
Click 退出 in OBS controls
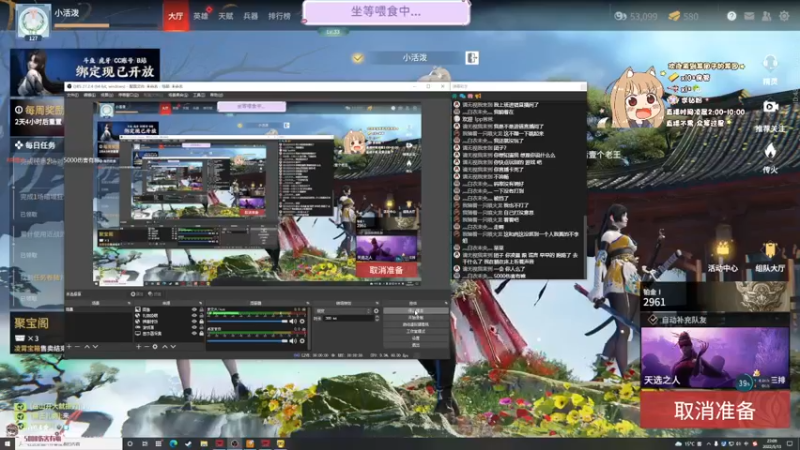[x=416, y=345]
